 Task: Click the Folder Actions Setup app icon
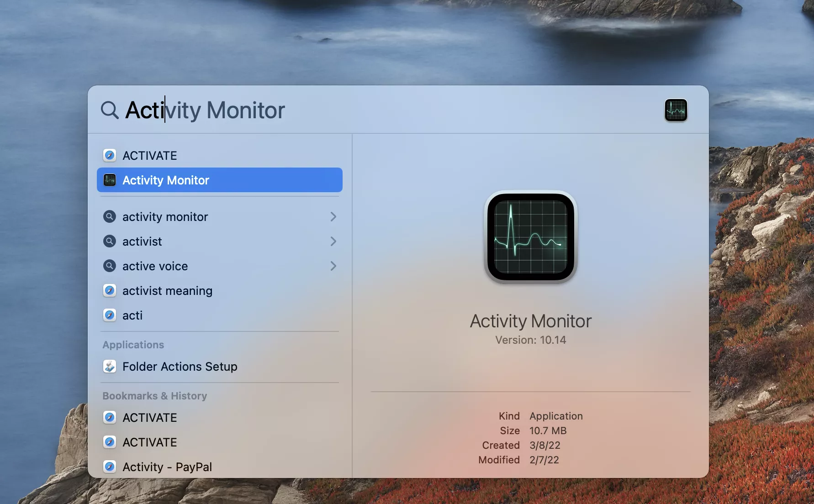110,367
